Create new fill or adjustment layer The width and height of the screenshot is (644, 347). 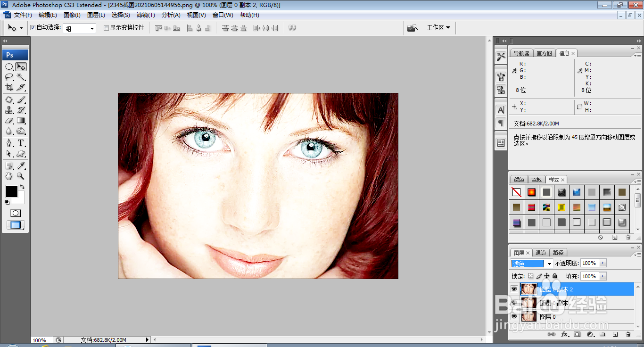click(x=590, y=334)
